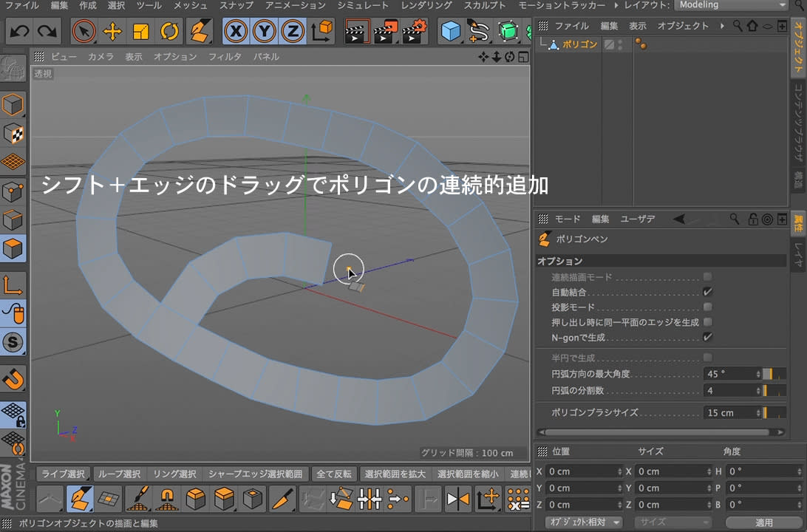This screenshot has height=532, width=807.
Task: Enable the snap magnet icon in left sidebar
Action: tap(13, 379)
